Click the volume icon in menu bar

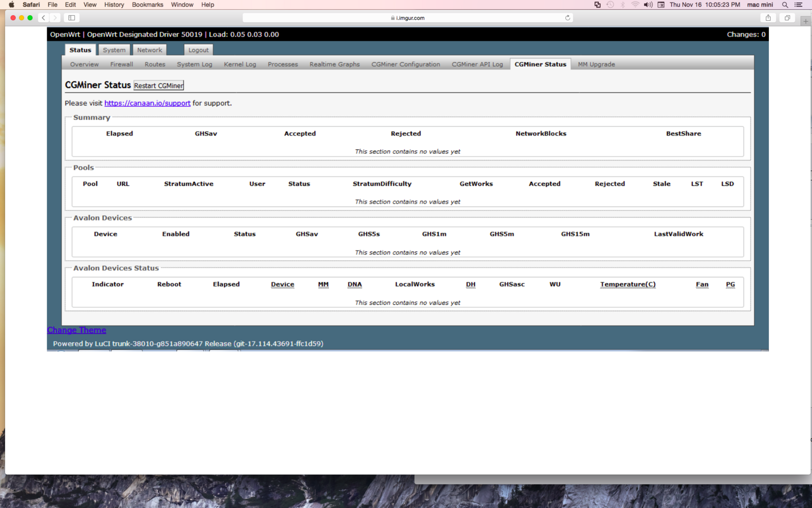tap(648, 5)
